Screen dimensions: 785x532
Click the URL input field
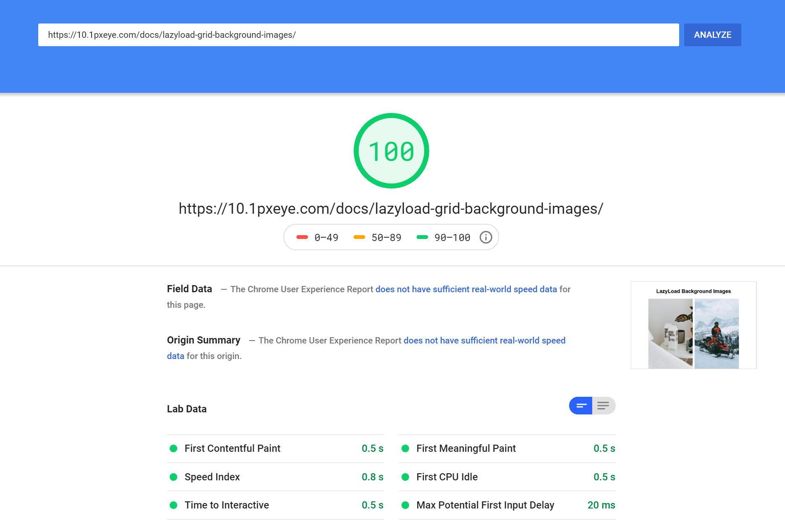tap(358, 35)
